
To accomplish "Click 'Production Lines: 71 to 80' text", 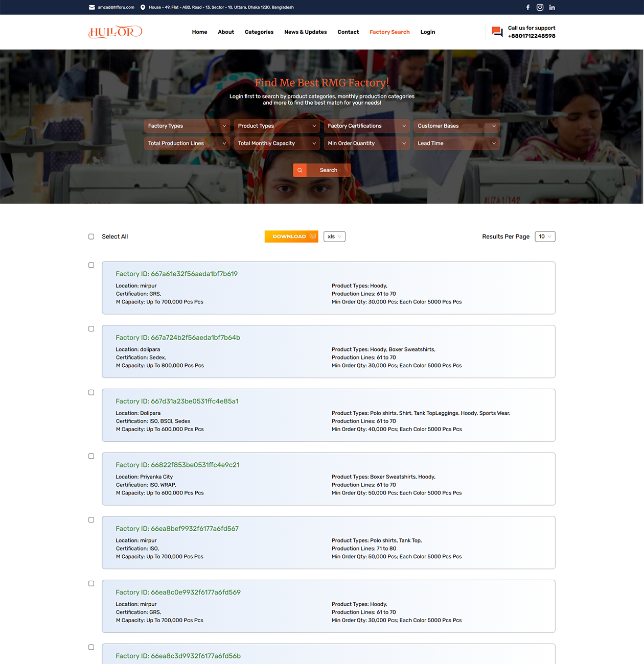I will (364, 549).
